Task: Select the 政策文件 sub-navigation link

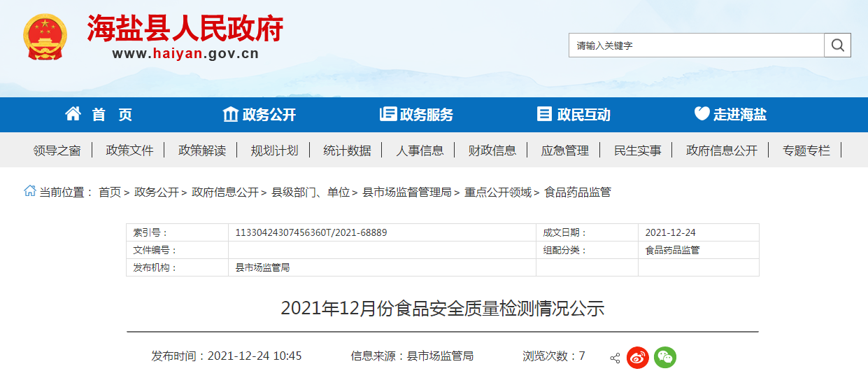Action: coord(129,150)
